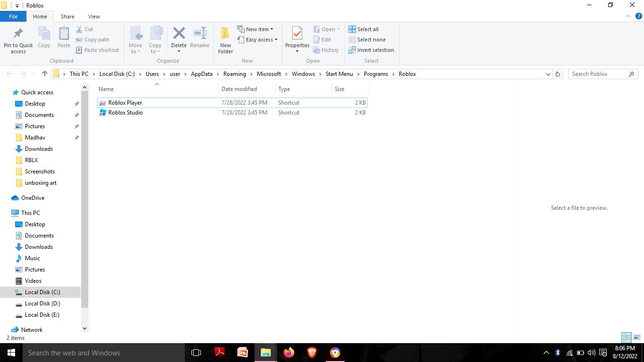This screenshot has width=644, height=362.
Task: Select the Roblox Studio shortcut
Action: 232,113
